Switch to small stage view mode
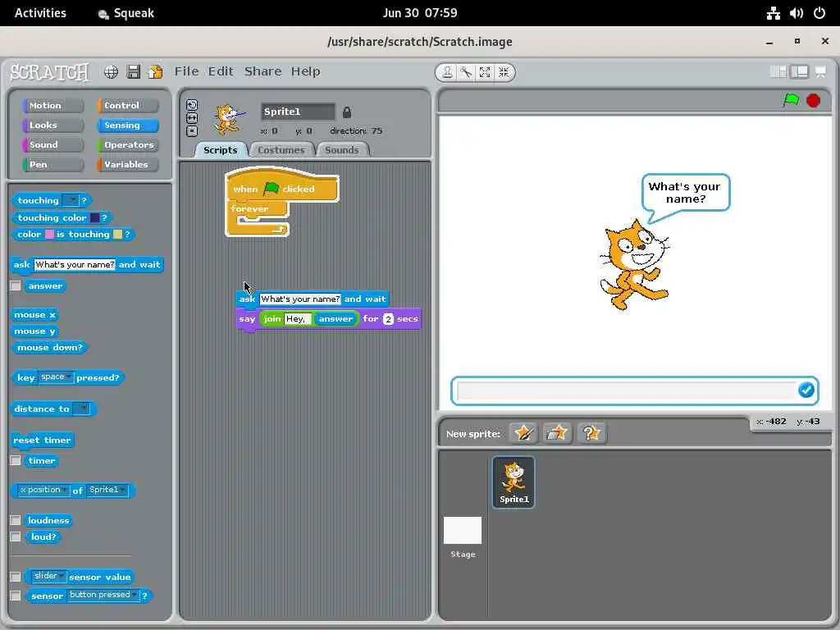This screenshot has height=630, width=840. click(x=778, y=72)
